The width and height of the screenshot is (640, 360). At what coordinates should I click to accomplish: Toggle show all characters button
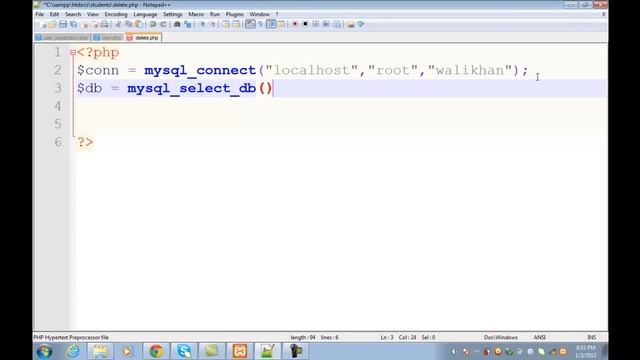pos(260,24)
